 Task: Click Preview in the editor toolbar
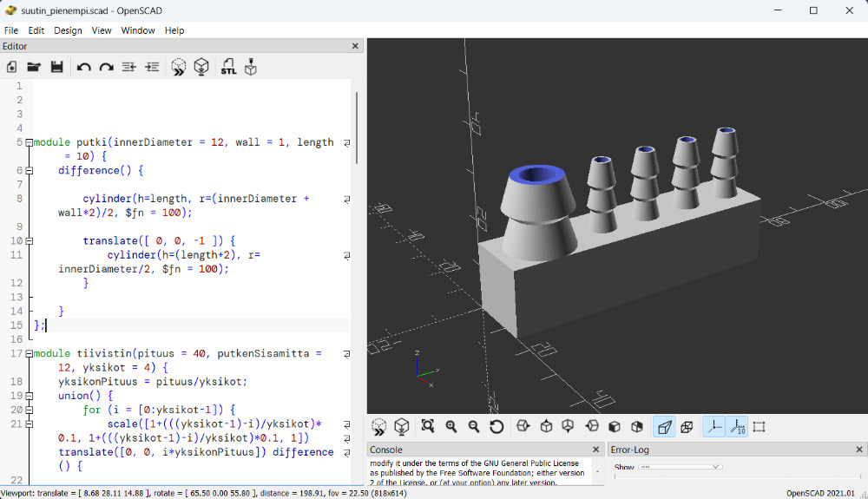(x=178, y=67)
